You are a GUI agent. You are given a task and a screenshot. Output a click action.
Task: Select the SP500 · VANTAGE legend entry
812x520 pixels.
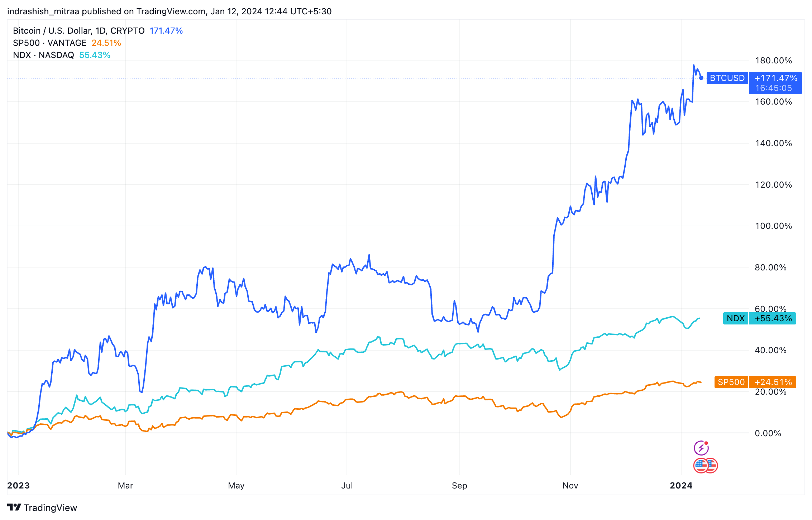(x=50, y=43)
